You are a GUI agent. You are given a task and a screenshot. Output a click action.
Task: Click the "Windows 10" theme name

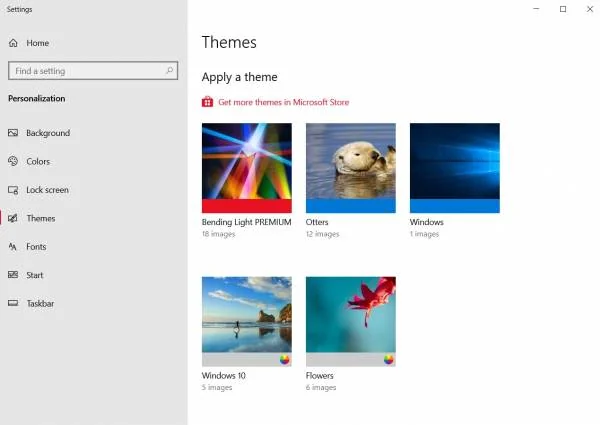[223, 376]
